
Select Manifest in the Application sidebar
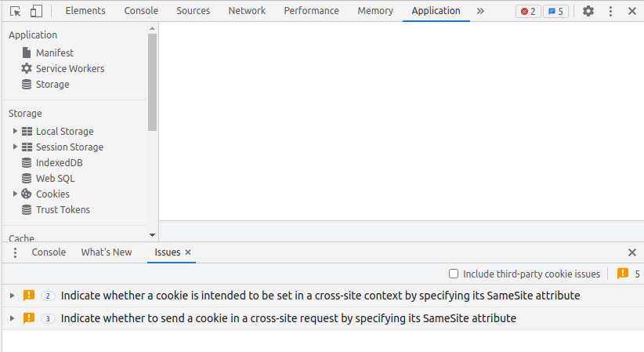[x=55, y=53]
